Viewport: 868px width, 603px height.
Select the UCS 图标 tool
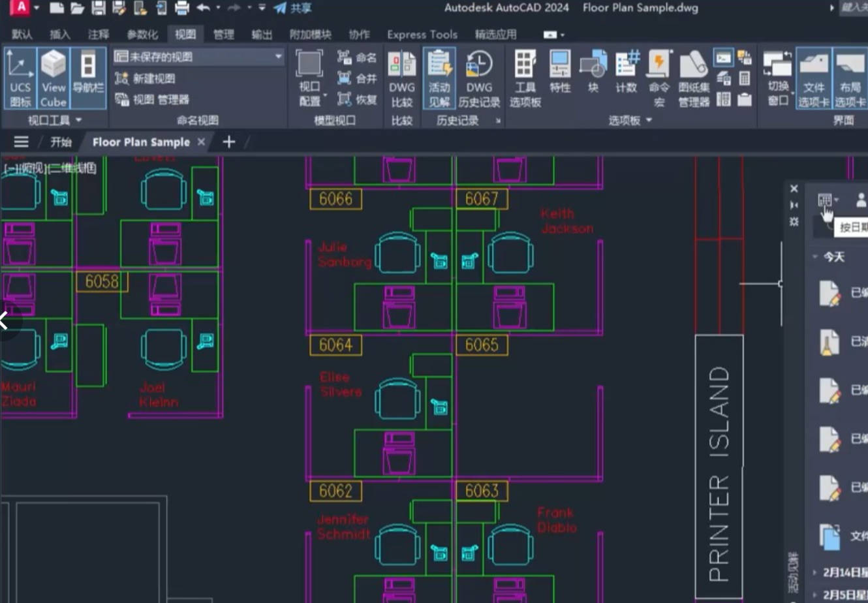pos(20,77)
